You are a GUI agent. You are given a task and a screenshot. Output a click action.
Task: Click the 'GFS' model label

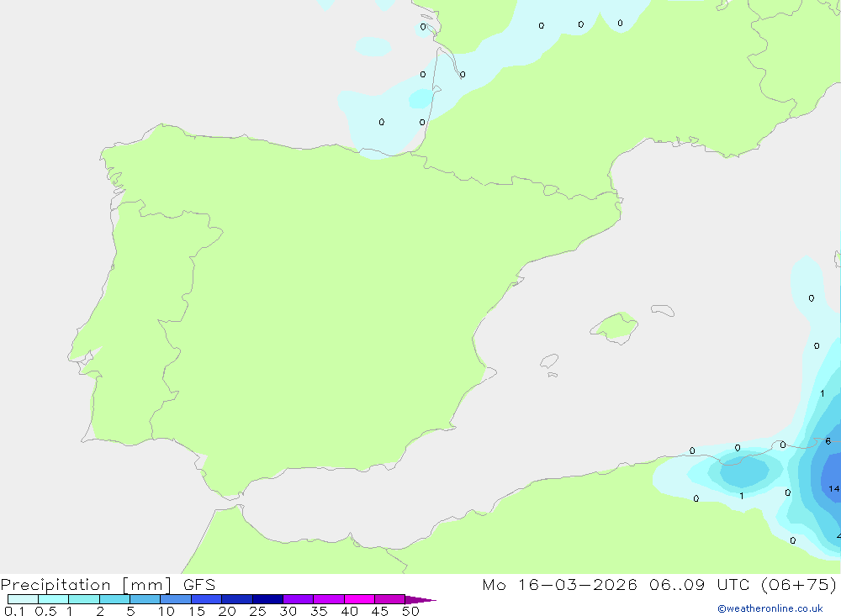[x=199, y=585]
